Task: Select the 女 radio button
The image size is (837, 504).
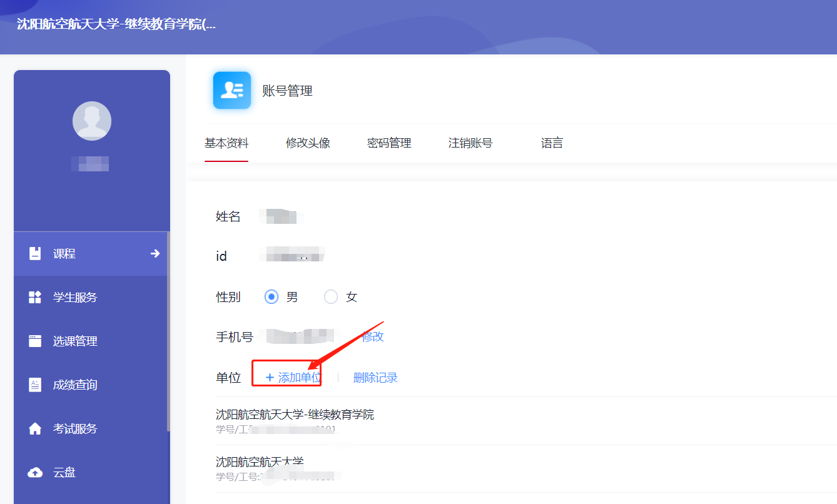Action: tap(331, 297)
